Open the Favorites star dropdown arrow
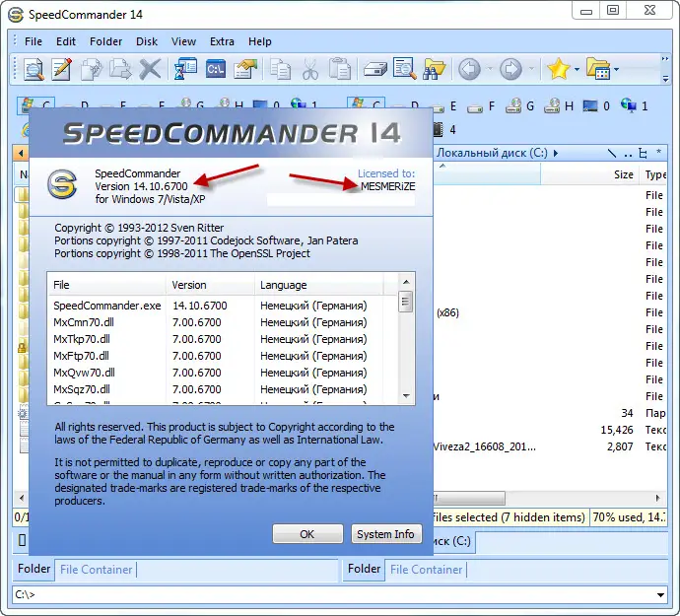 (577, 69)
